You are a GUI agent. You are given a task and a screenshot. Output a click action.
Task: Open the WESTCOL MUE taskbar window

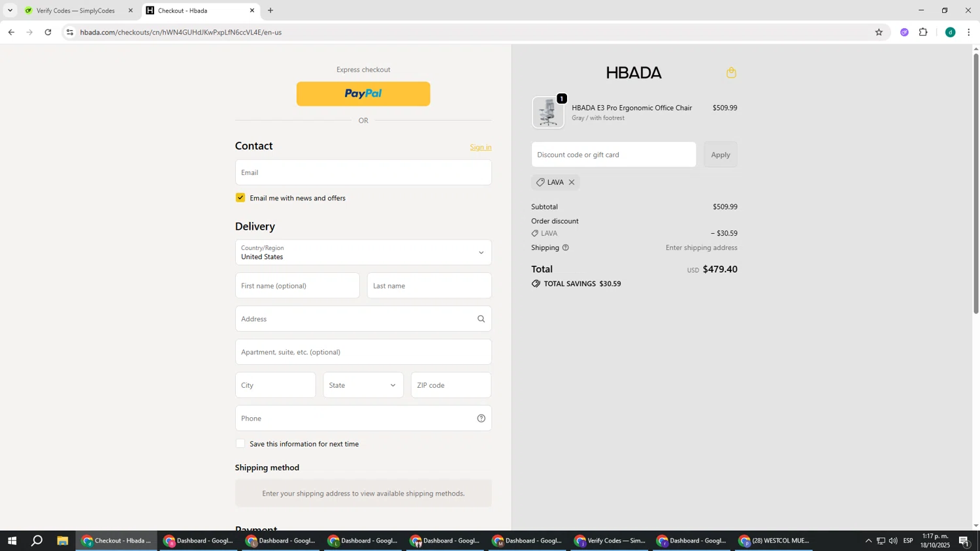[775, 541]
